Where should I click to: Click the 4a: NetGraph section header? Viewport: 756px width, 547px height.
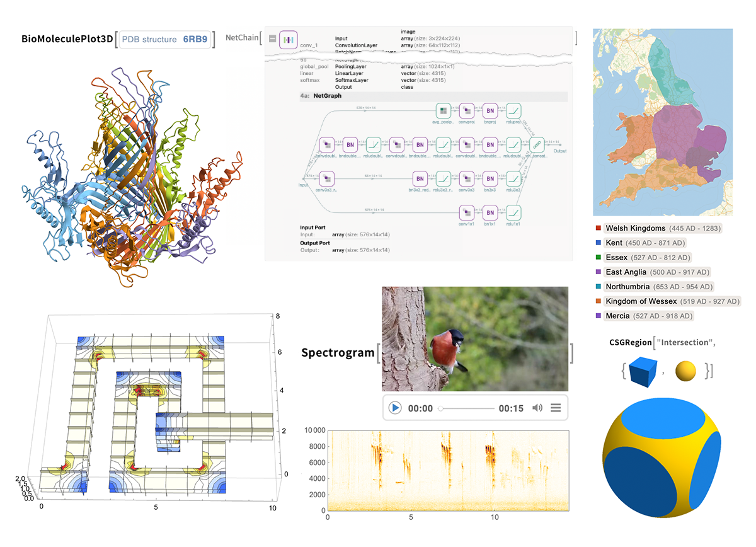tap(433, 96)
